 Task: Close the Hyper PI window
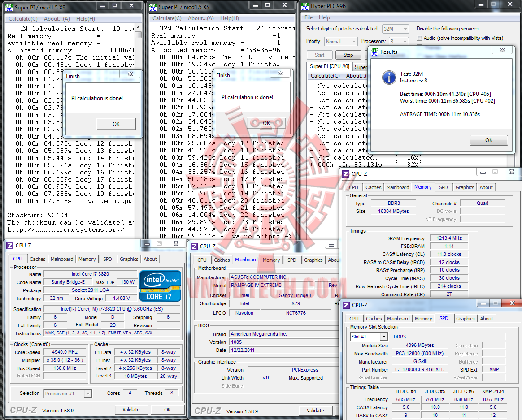[x=510, y=4]
